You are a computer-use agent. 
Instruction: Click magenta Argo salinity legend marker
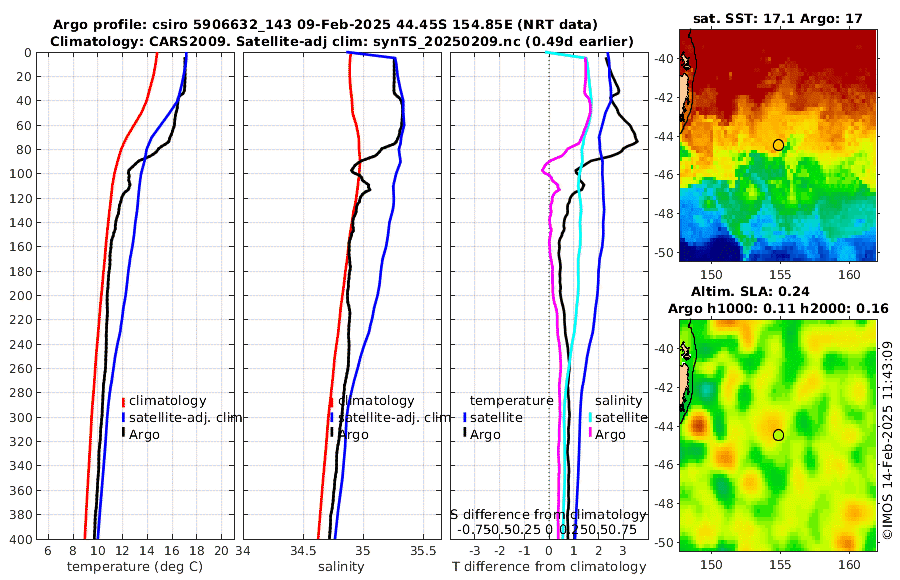(x=590, y=434)
